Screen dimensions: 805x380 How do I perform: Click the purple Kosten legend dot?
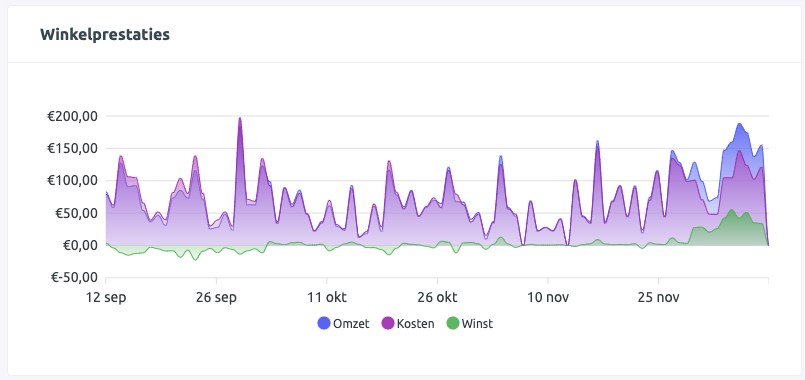pos(387,324)
